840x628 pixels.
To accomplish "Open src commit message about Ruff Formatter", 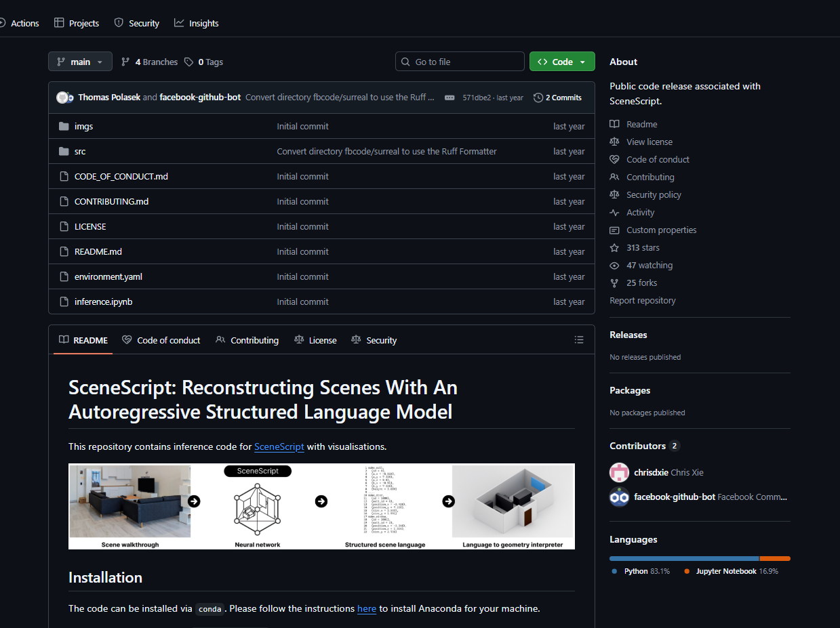I will point(386,151).
